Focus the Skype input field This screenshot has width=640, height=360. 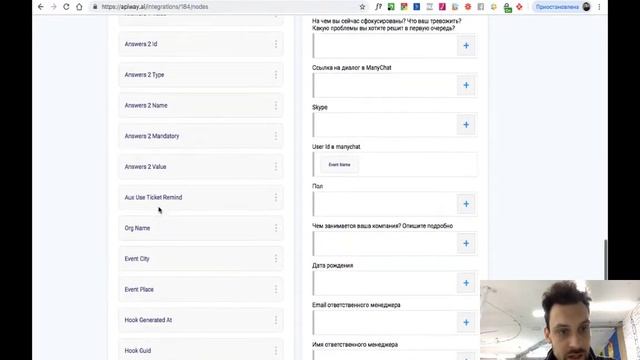(385, 124)
